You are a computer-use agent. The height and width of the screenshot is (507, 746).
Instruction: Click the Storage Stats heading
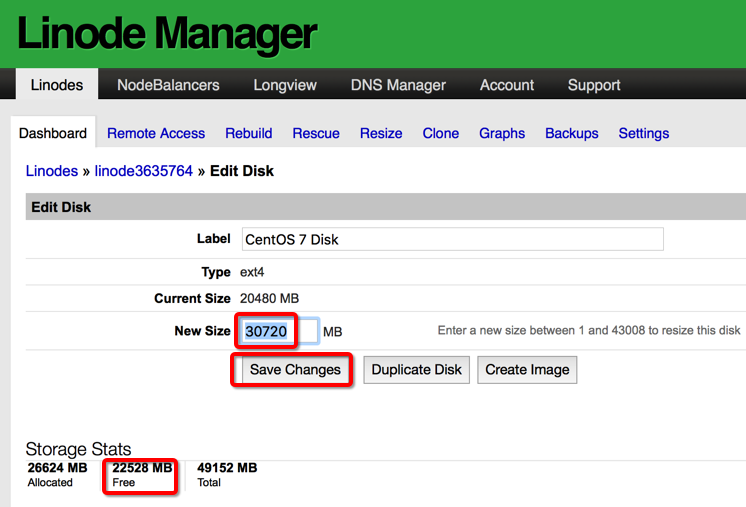79,449
